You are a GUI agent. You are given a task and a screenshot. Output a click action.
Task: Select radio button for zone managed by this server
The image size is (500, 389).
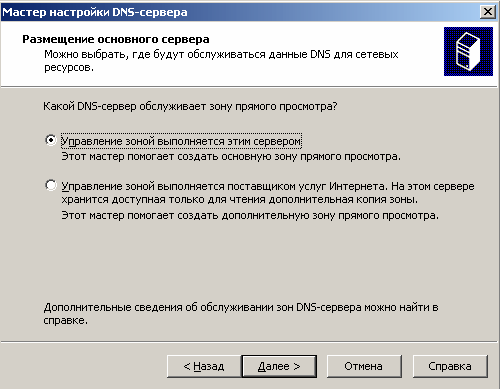click(51, 140)
